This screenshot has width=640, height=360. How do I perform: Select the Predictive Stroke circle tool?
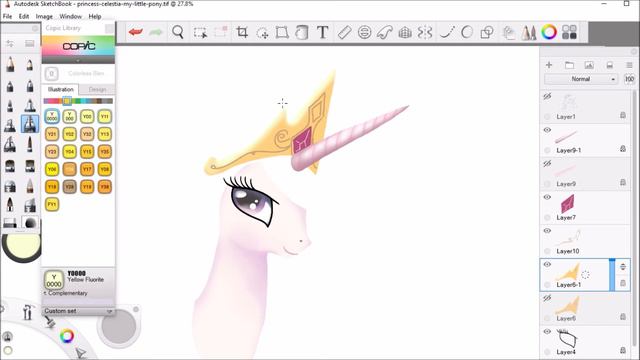(467, 32)
